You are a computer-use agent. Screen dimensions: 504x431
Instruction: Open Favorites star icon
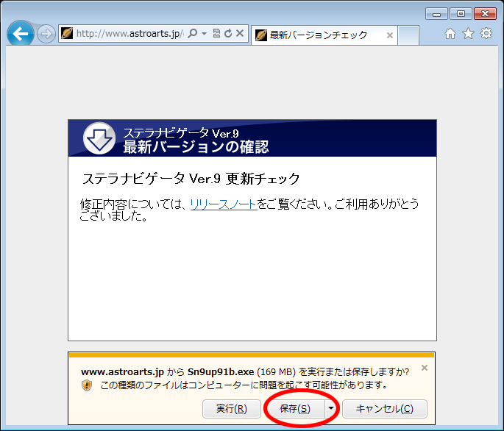coord(468,33)
